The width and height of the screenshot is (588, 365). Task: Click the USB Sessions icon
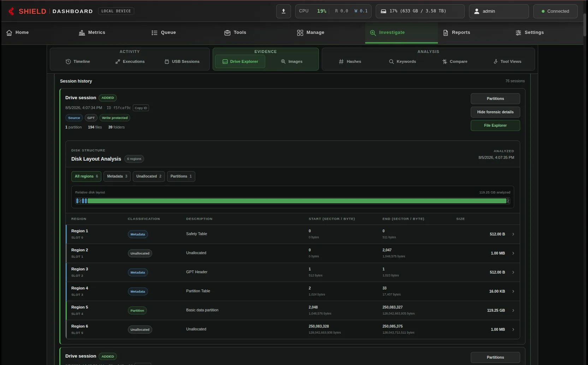pyautogui.click(x=167, y=61)
